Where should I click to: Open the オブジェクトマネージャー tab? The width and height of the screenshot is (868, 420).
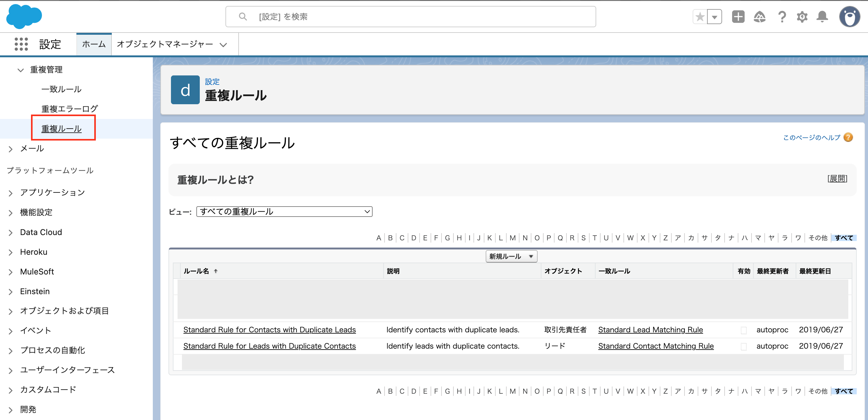pyautogui.click(x=165, y=44)
